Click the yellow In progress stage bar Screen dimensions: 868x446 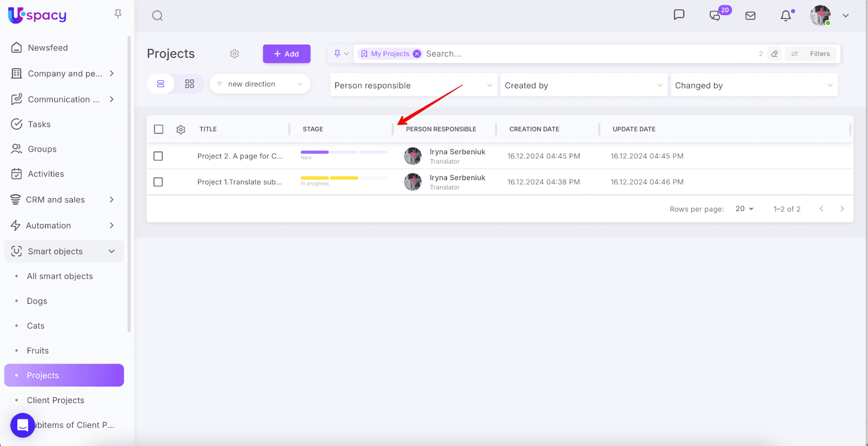click(329, 178)
